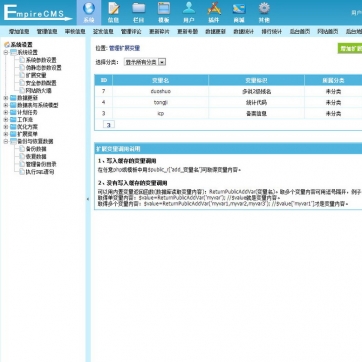Viewport: 362px width, 362px height.
Task: Click the duoshuo variable name cell
Action: [161, 91]
